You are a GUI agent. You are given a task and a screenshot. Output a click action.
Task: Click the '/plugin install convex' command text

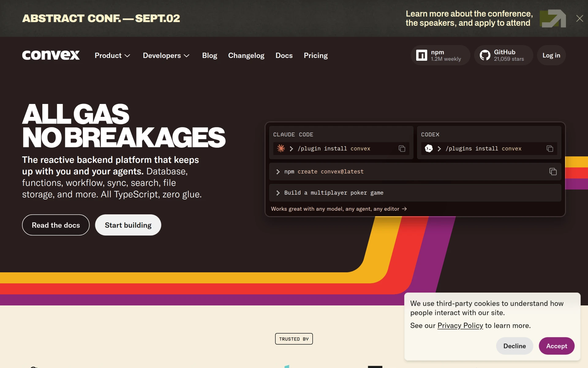(334, 148)
